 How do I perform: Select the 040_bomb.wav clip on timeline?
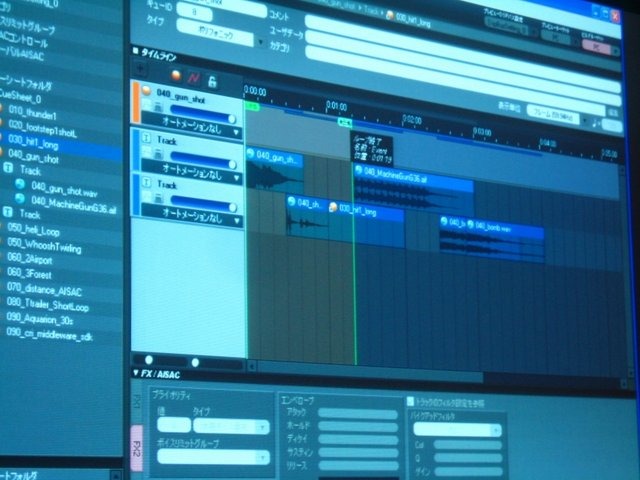click(507, 242)
